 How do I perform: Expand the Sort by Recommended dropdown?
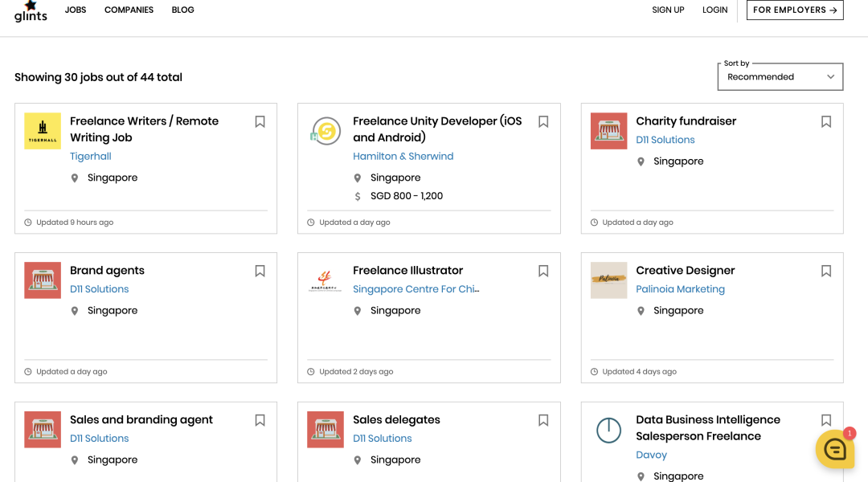780,77
